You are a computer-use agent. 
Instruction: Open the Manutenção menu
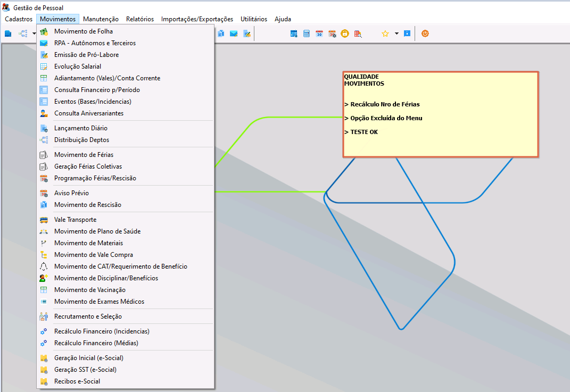pos(101,19)
